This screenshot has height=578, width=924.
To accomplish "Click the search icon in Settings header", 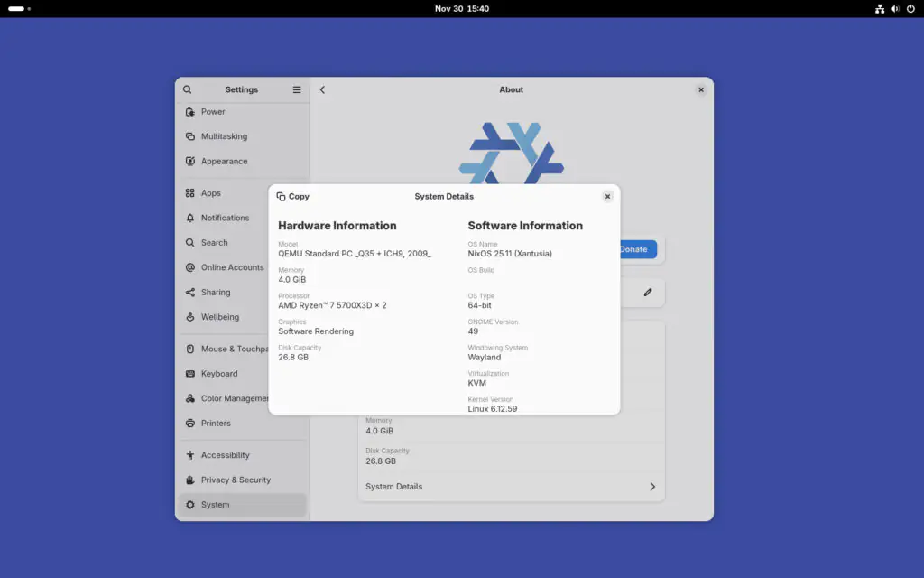I will 188,89.
